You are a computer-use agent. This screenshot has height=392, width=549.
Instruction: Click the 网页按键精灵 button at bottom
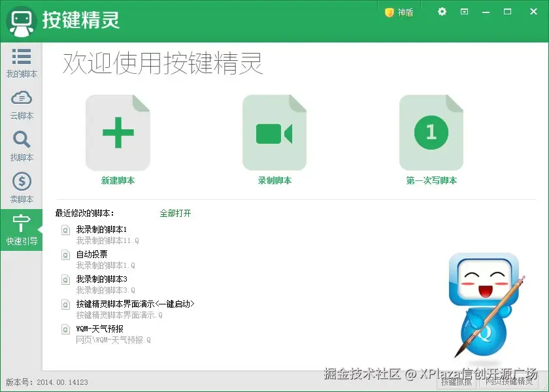509,382
